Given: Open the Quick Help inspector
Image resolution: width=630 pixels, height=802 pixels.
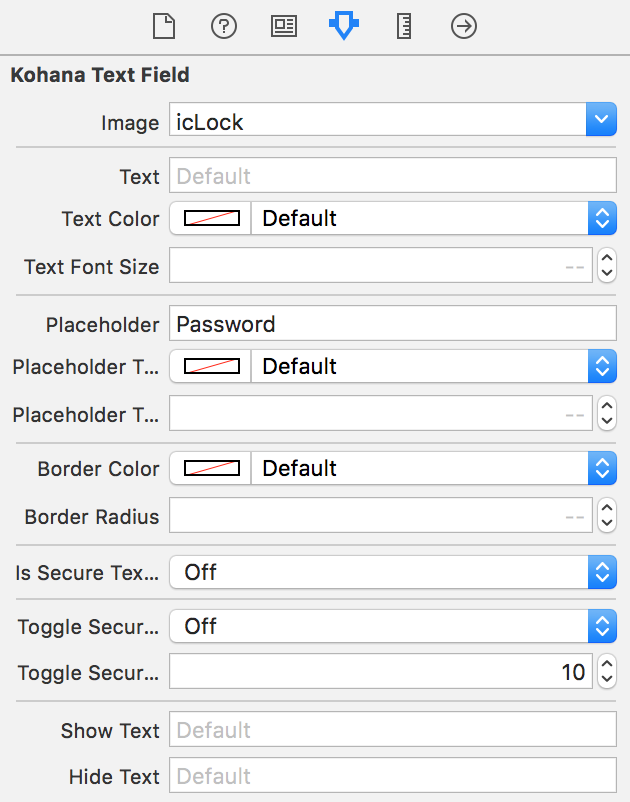Looking at the screenshot, I should [x=224, y=26].
